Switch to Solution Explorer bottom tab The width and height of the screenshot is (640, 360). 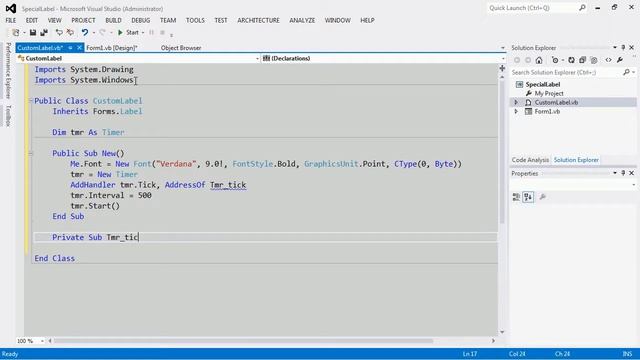(x=576, y=160)
